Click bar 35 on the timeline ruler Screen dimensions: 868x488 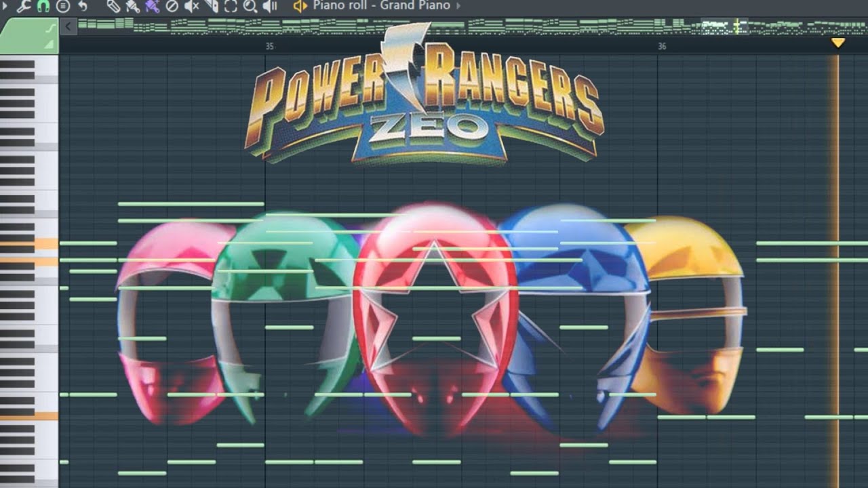269,46
